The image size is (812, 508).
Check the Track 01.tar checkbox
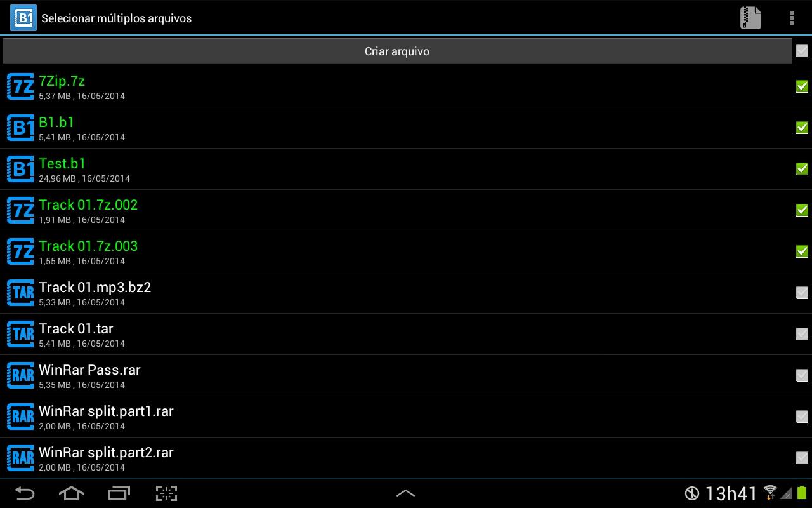pos(802,334)
